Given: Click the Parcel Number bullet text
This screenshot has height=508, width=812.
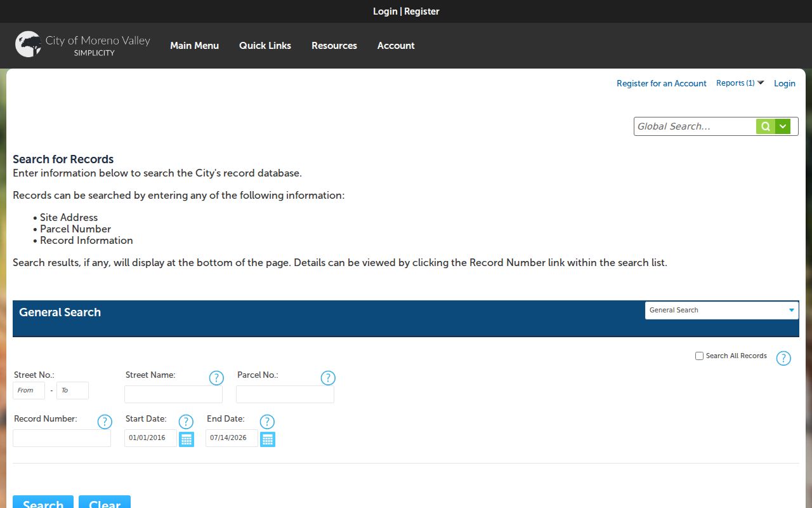Looking at the screenshot, I should (75, 229).
